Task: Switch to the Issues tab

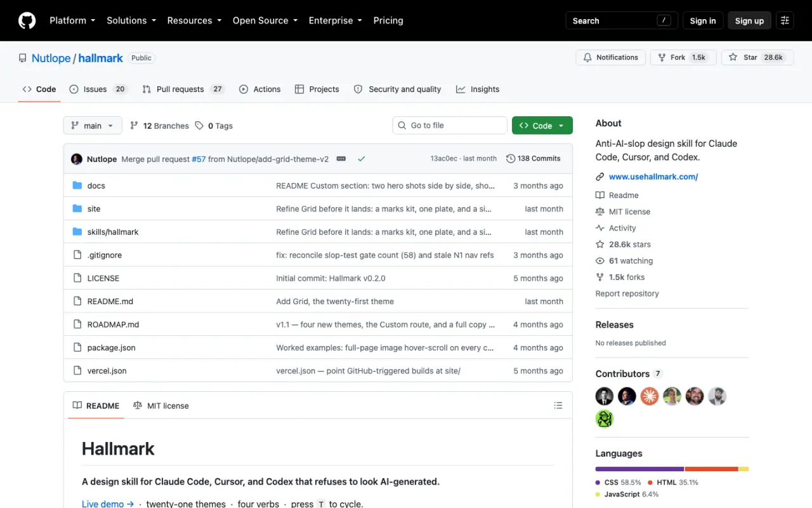Action: pos(98,89)
